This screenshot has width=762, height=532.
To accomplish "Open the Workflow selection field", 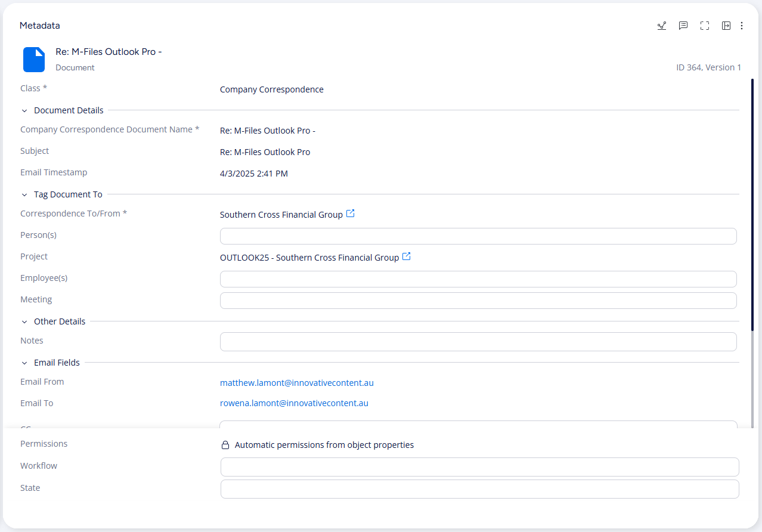I will coord(479,467).
